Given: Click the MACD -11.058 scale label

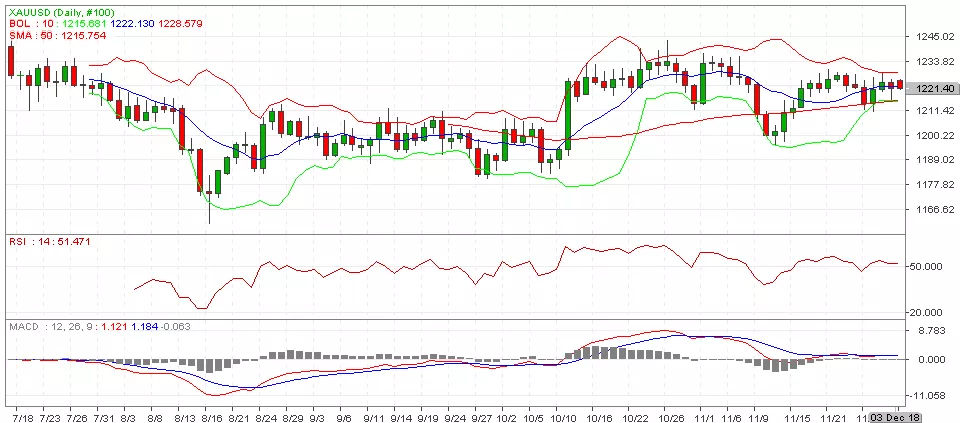Looking at the screenshot, I should 929,394.
